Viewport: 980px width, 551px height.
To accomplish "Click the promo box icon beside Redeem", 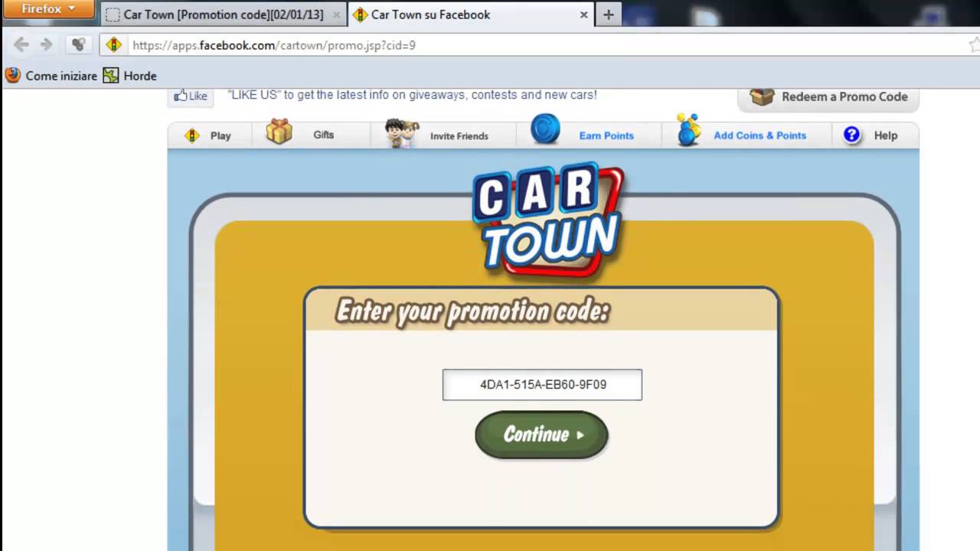I will coord(762,97).
